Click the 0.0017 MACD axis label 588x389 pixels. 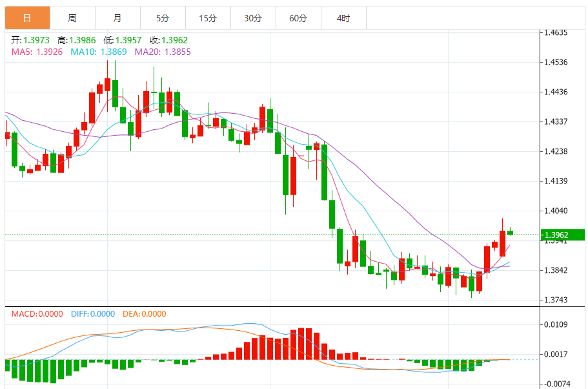(556, 354)
